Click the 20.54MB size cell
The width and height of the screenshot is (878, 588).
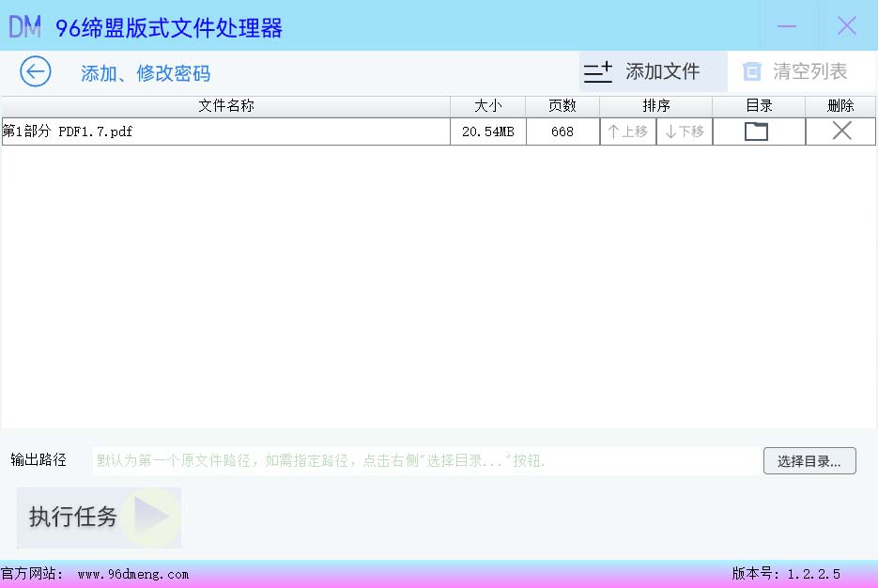pos(487,132)
